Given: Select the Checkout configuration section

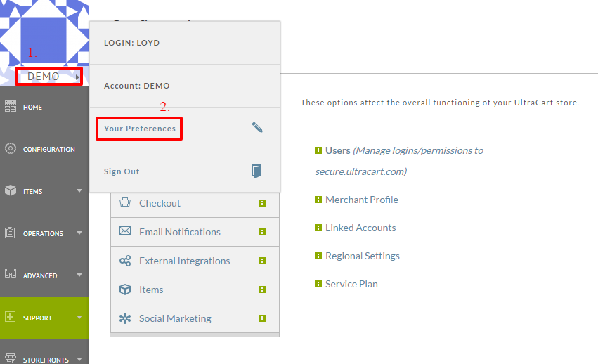Looking at the screenshot, I should coord(195,203).
